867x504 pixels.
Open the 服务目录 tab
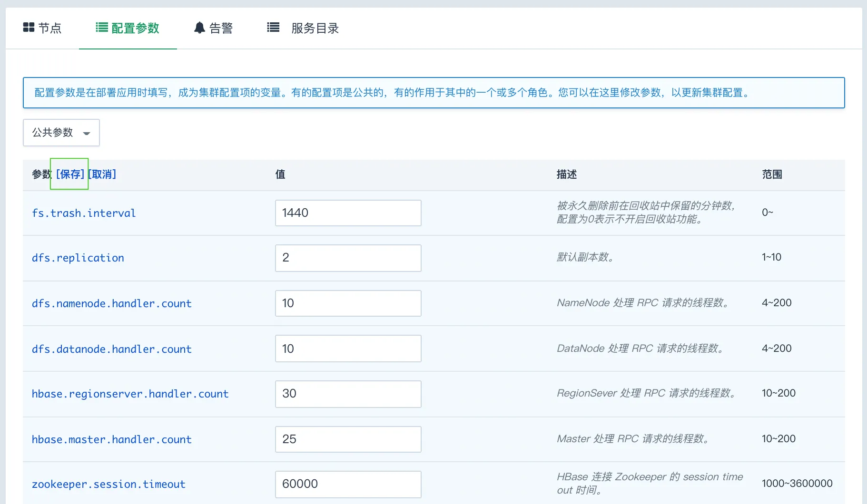pyautogui.click(x=303, y=28)
